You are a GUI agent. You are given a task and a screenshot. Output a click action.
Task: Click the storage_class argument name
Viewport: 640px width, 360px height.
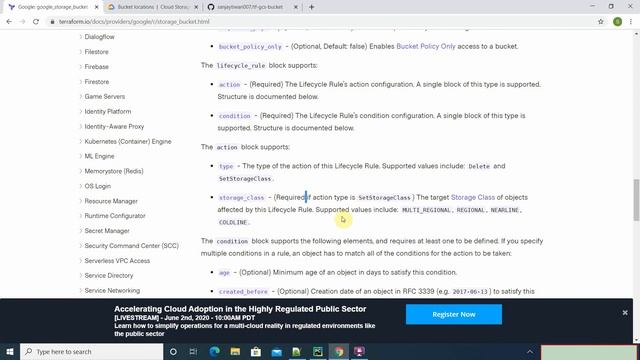click(x=242, y=198)
